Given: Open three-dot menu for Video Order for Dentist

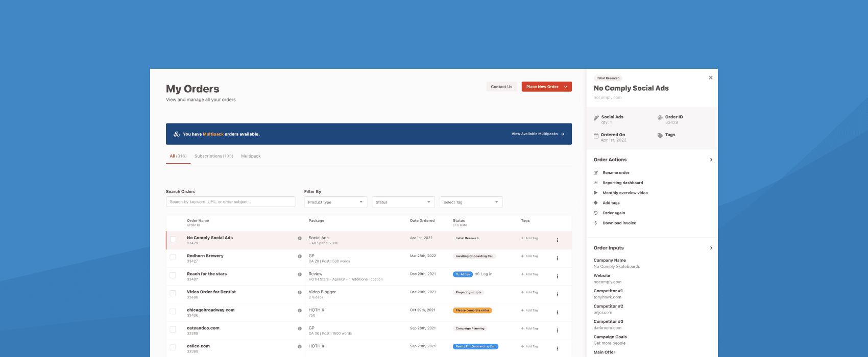Looking at the screenshot, I should (557, 294).
